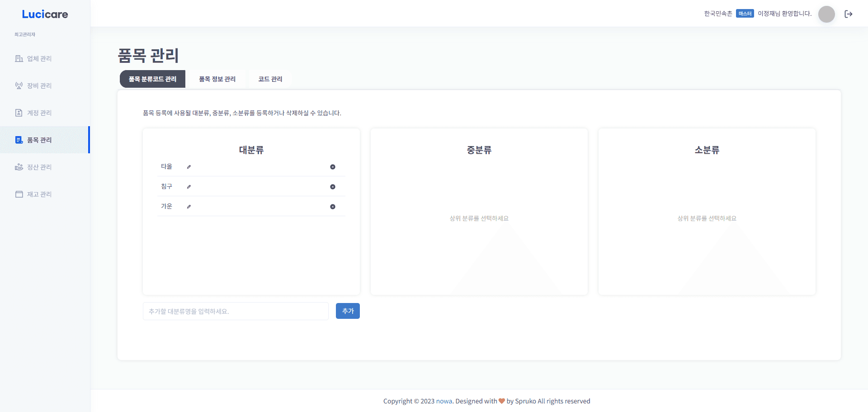This screenshot has width=868, height=412.
Task: Open 업체 관리 in the sidebar
Action: point(39,59)
